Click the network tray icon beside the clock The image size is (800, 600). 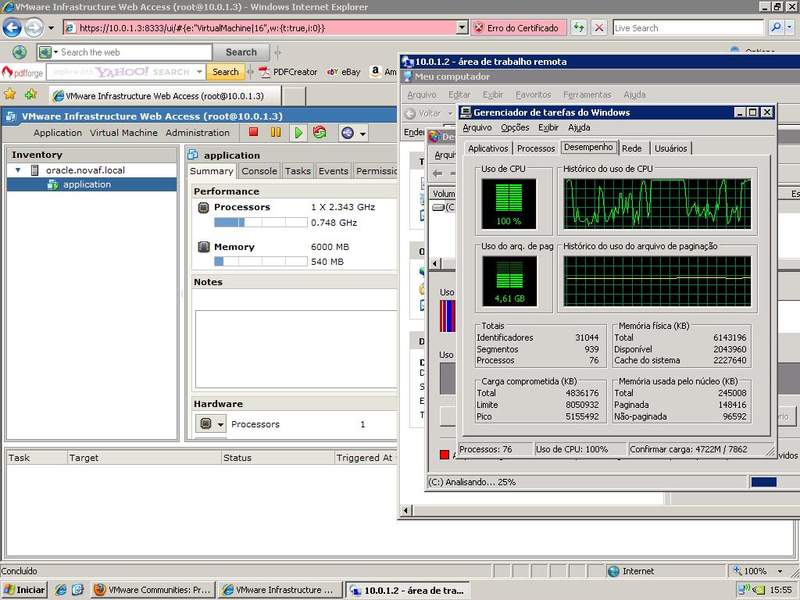click(742, 590)
